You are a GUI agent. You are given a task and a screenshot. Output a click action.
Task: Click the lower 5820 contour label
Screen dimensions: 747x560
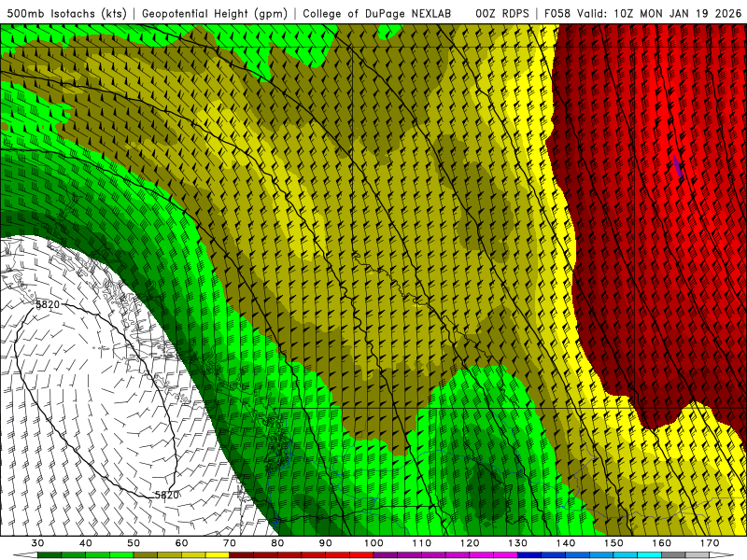pyautogui.click(x=167, y=496)
